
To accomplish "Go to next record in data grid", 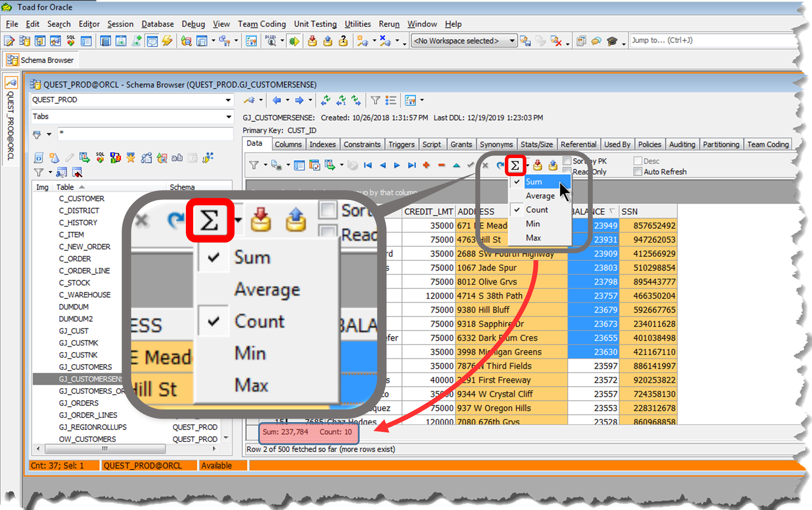I will (397, 165).
